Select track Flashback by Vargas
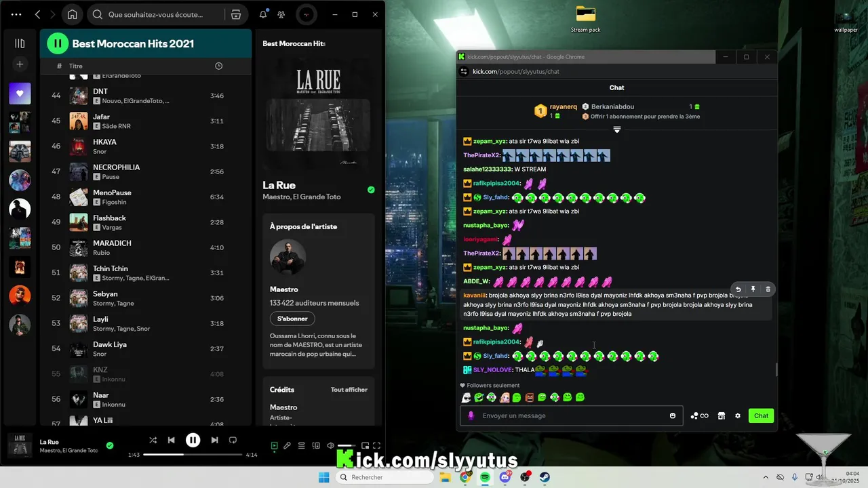This screenshot has width=868, height=488. pyautogui.click(x=144, y=222)
